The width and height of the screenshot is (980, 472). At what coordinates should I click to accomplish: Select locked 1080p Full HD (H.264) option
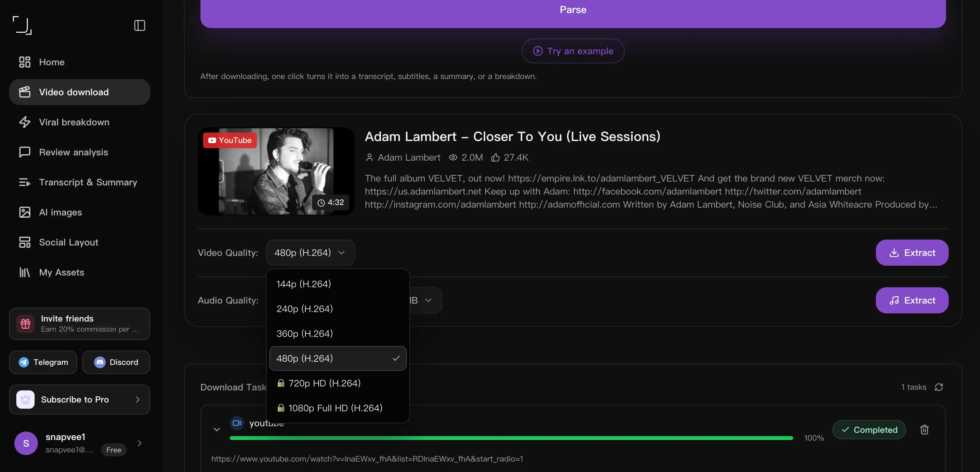click(x=338, y=408)
